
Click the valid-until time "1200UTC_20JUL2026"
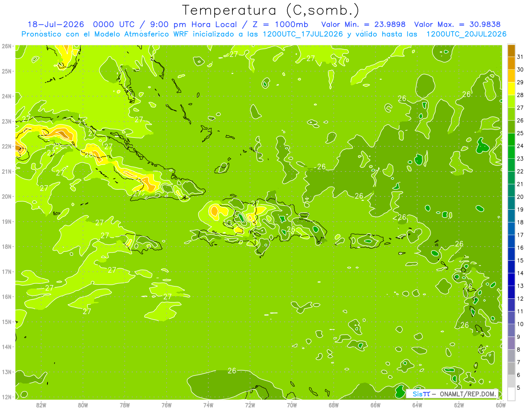(466, 34)
